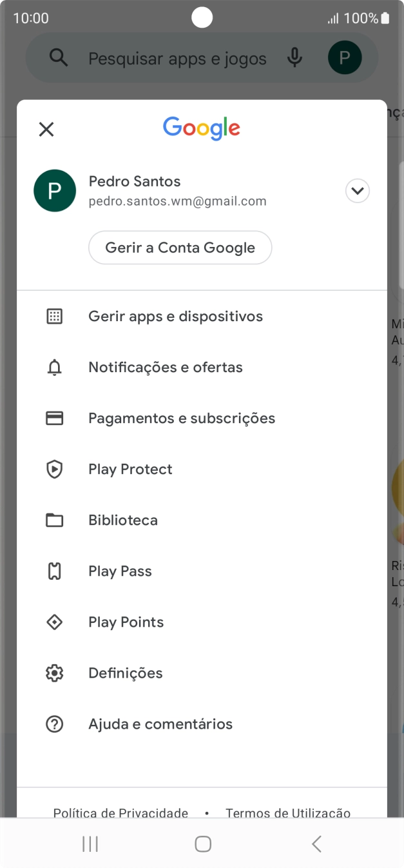Click the Ajuda e comentários question icon
The height and width of the screenshot is (868, 404).
[x=55, y=724]
